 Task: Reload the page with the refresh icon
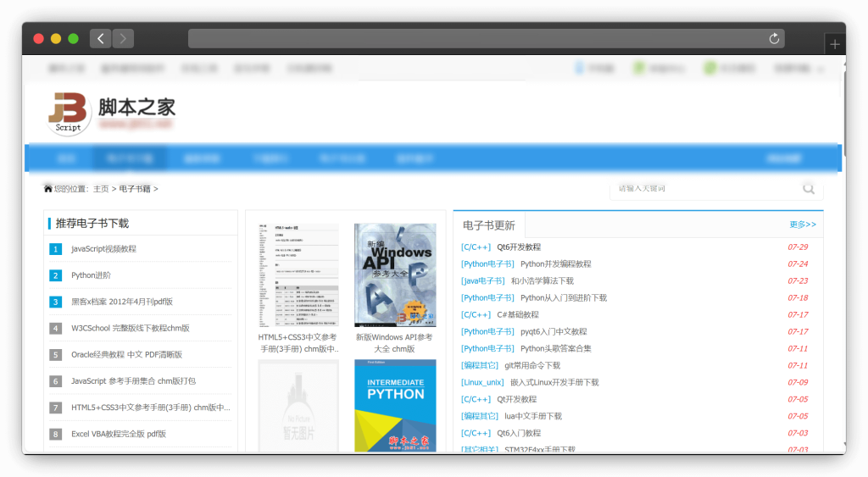tap(774, 39)
